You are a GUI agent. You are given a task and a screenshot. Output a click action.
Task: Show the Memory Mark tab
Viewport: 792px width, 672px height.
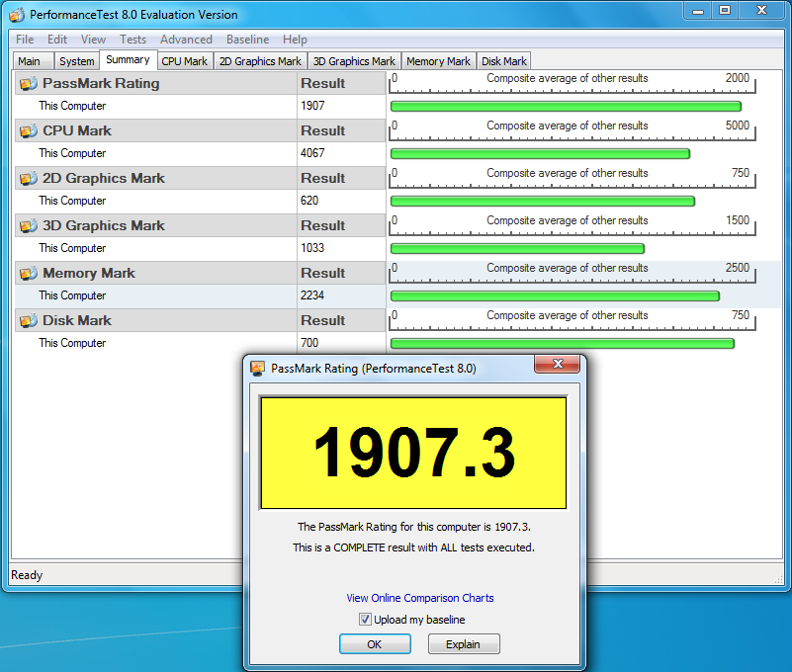pyautogui.click(x=438, y=61)
